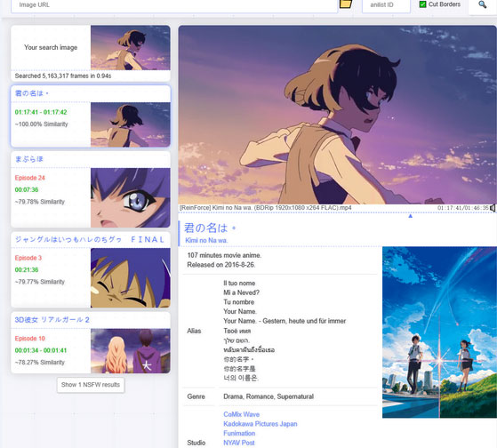Open the folder upload icon

(346, 4)
